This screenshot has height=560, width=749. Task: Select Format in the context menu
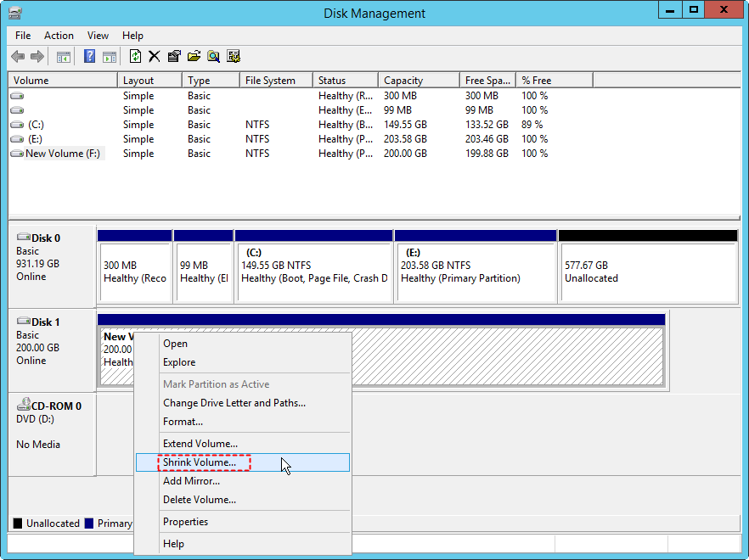click(x=183, y=422)
